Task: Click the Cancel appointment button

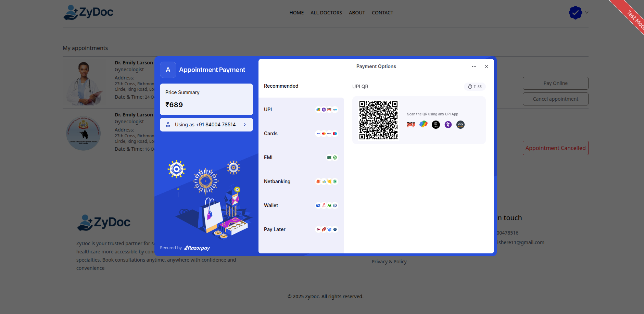Action: (x=555, y=99)
